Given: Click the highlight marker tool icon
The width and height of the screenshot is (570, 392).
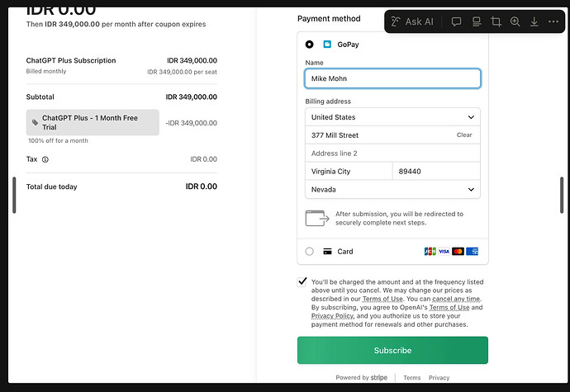Looking at the screenshot, I should click(476, 21).
